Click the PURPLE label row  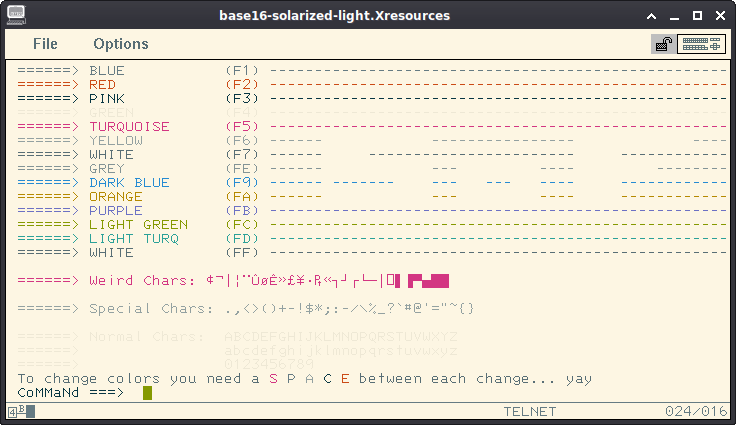116,211
